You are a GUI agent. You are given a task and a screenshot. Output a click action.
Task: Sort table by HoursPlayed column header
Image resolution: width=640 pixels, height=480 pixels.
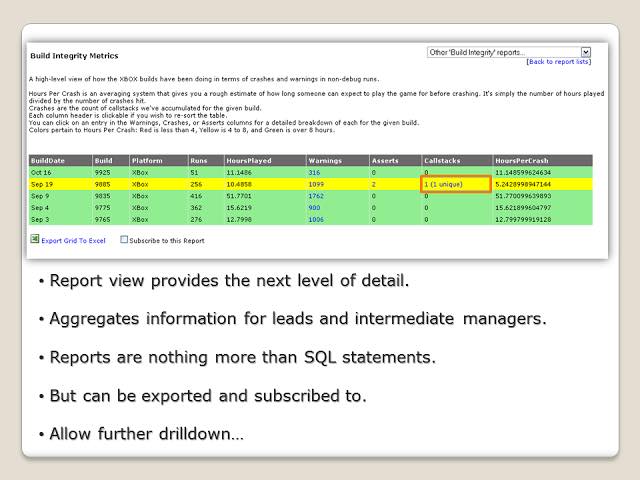coord(248,160)
